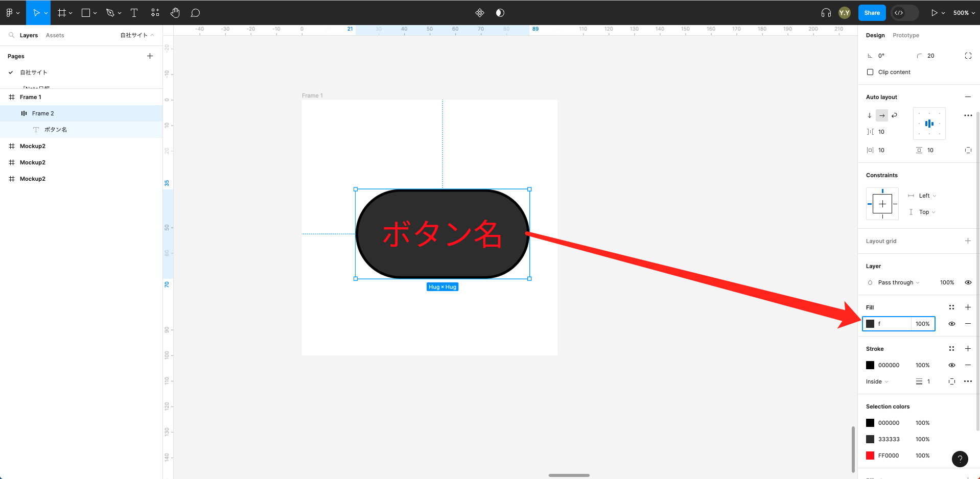This screenshot has width=980, height=479.
Task: Open stroke advanced settings dots
Action: 968,381
